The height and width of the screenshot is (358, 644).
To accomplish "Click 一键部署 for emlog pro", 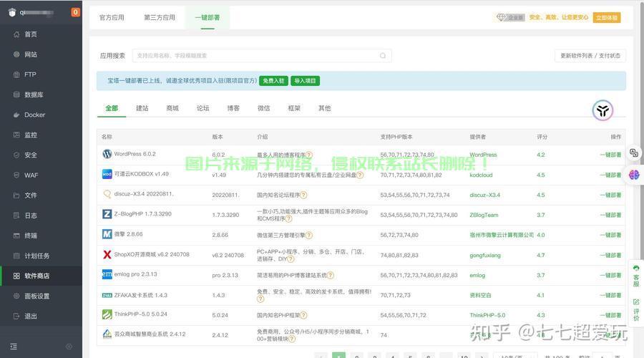I will pyautogui.click(x=610, y=276).
